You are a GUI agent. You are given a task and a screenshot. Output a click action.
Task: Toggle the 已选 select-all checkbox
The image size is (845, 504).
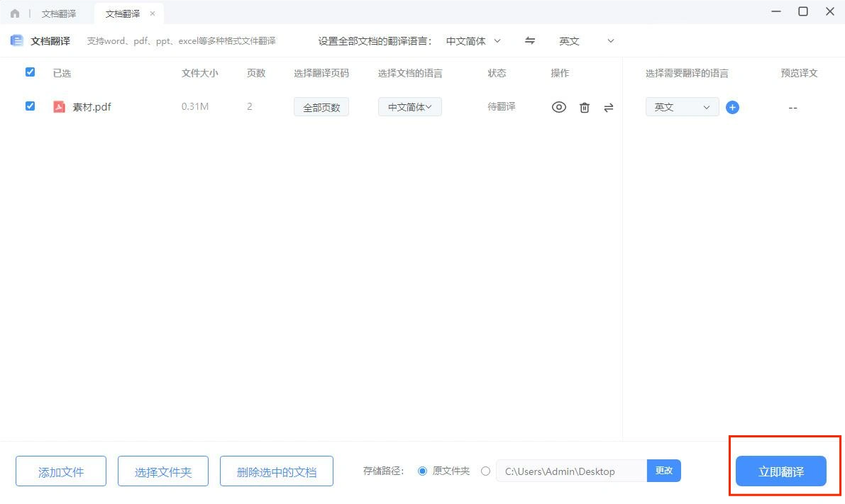29,72
